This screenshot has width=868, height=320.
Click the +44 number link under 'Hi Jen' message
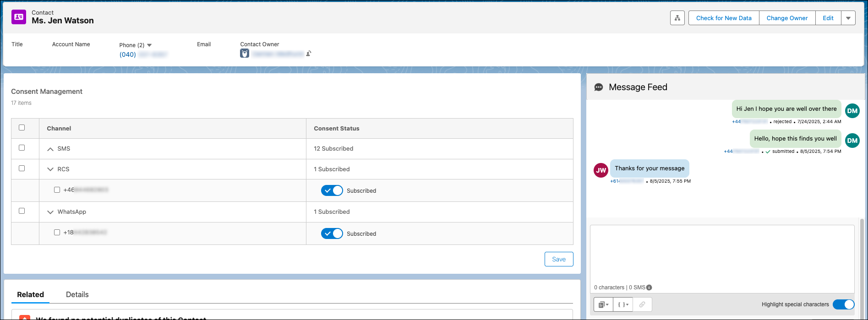(x=749, y=122)
